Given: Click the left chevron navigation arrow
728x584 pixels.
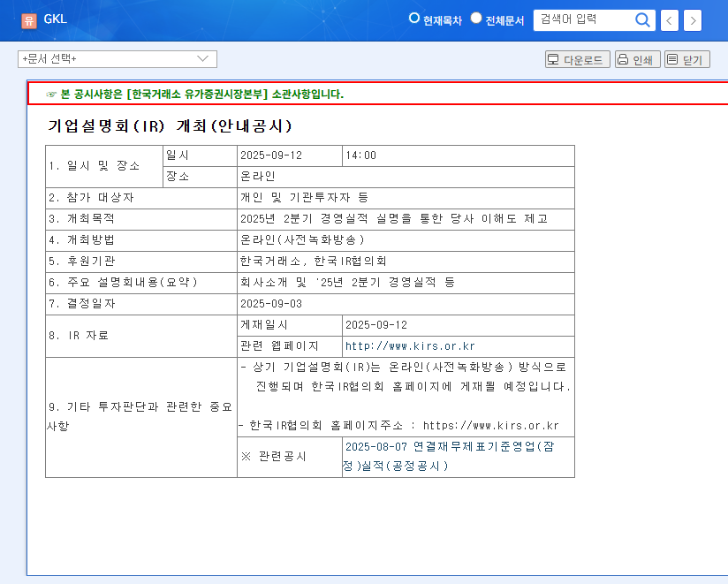Looking at the screenshot, I should click(669, 19).
